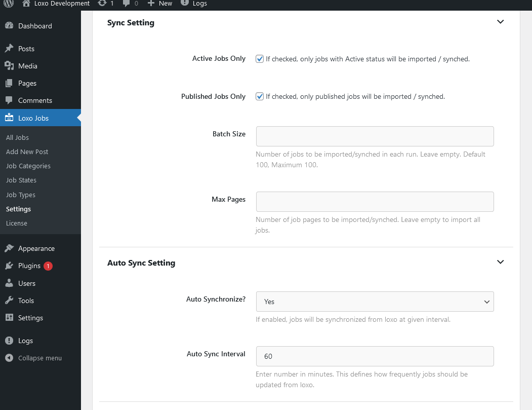Click New in the admin bar
The image size is (532, 410).
166,4
